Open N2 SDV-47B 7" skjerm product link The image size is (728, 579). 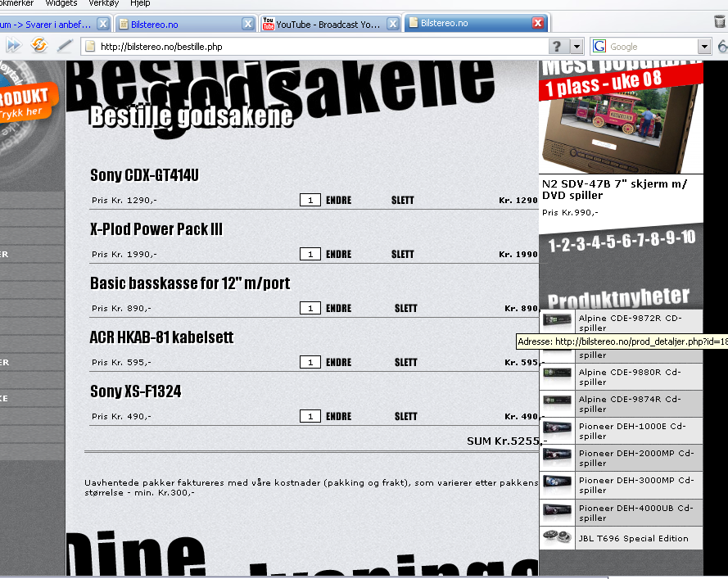click(x=614, y=189)
